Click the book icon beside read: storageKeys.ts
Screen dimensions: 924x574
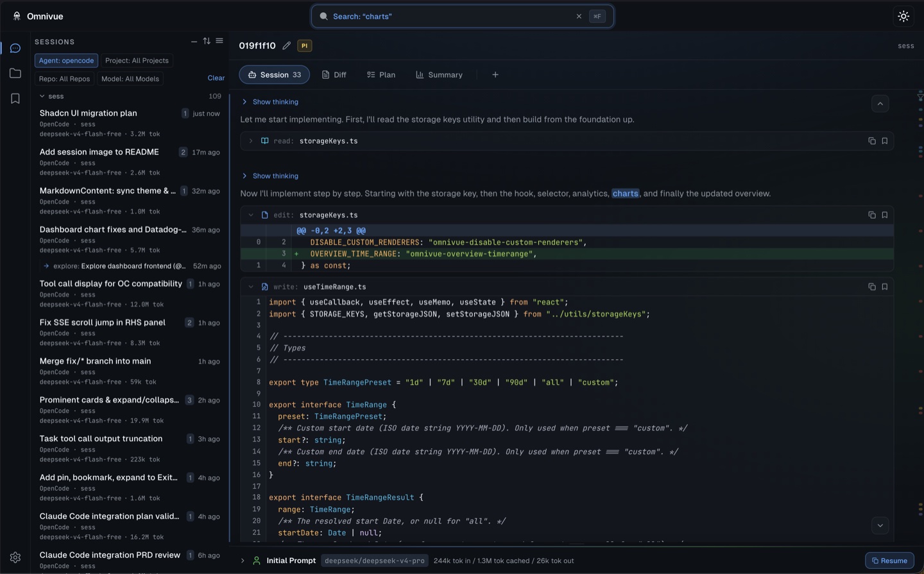pos(264,140)
